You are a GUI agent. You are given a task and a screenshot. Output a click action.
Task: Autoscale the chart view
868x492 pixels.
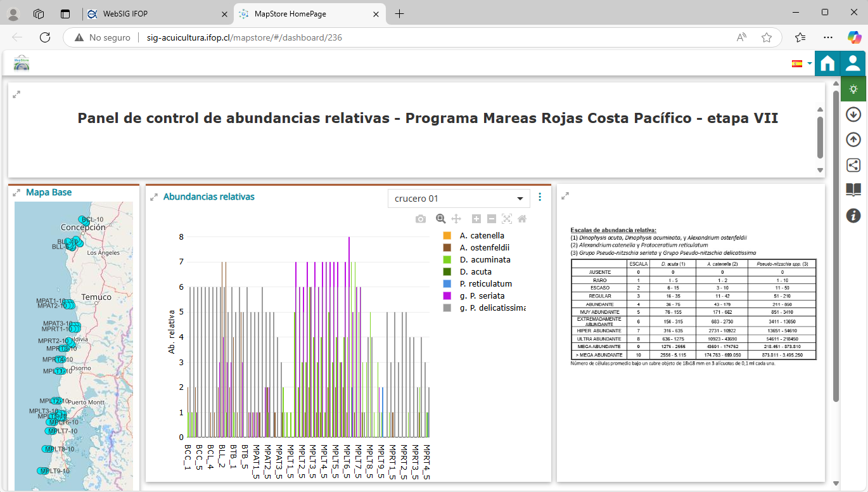pos(506,219)
